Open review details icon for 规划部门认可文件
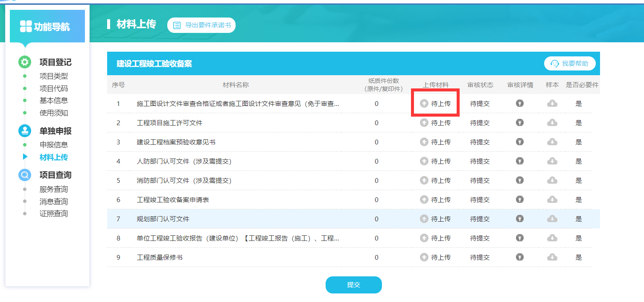This screenshot has width=644, height=302. [519, 219]
